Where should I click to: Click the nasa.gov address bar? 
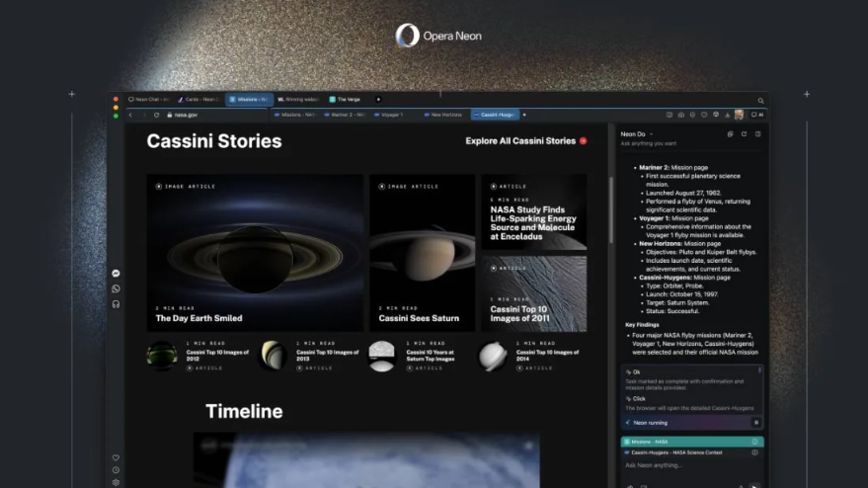coord(187,115)
